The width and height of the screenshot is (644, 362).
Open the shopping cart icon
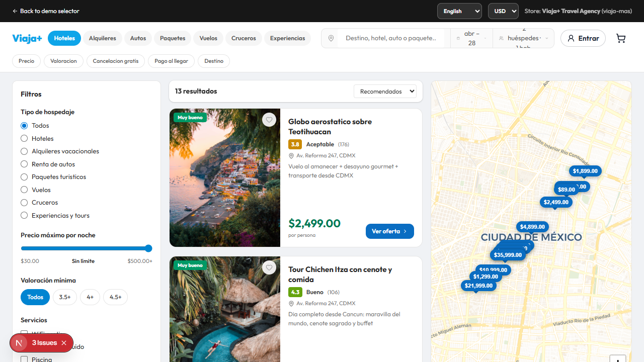[621, 38]
